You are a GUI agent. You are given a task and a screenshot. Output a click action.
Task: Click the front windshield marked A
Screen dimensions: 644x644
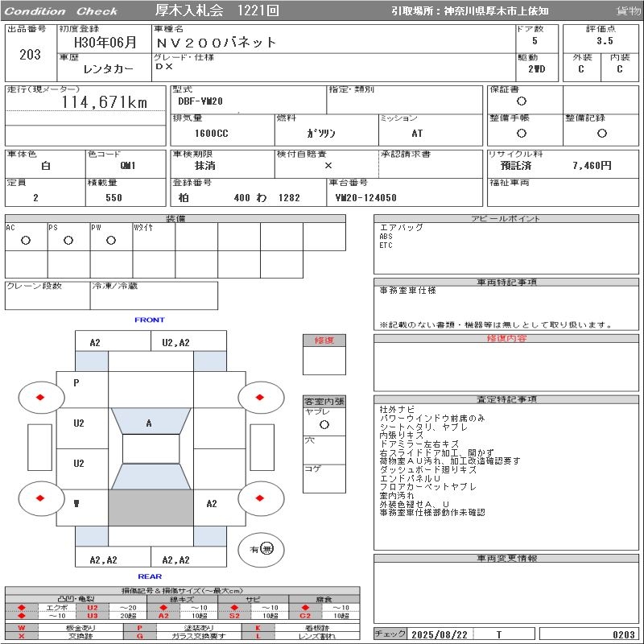150,423
